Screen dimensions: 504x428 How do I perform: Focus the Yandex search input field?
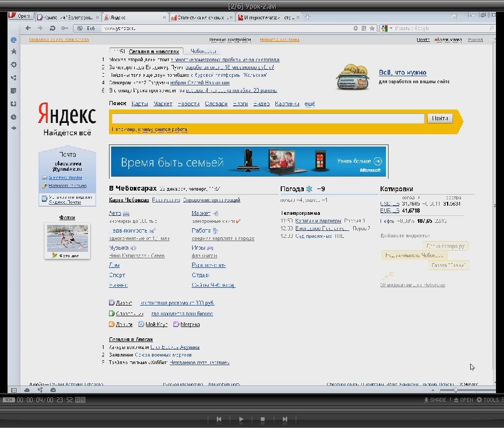tap(268, 118)
